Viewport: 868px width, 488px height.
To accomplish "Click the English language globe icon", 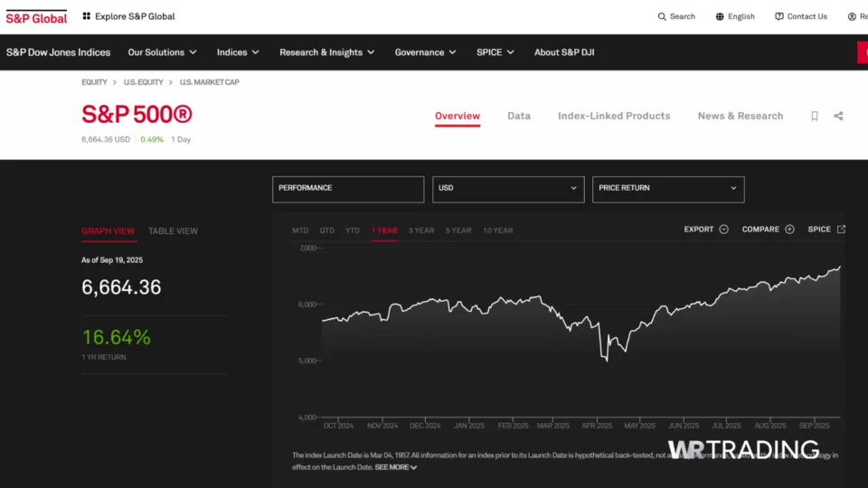I will tap(720, 16).
